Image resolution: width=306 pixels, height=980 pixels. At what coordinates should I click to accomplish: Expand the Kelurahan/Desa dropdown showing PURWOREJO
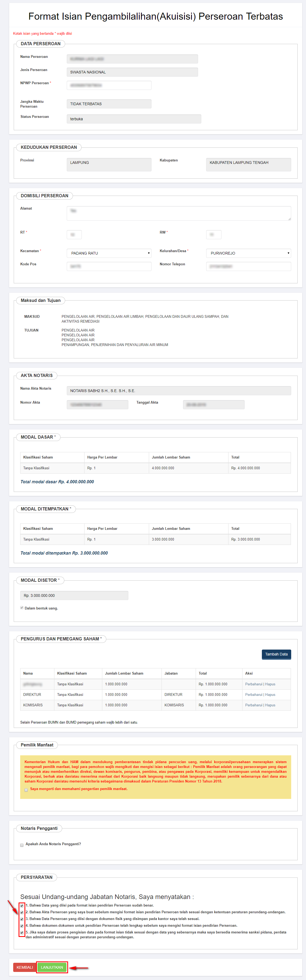[248, 253]
